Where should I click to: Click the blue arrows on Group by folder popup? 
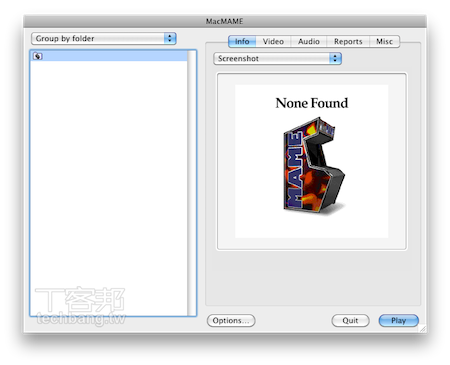click(170, 38)
